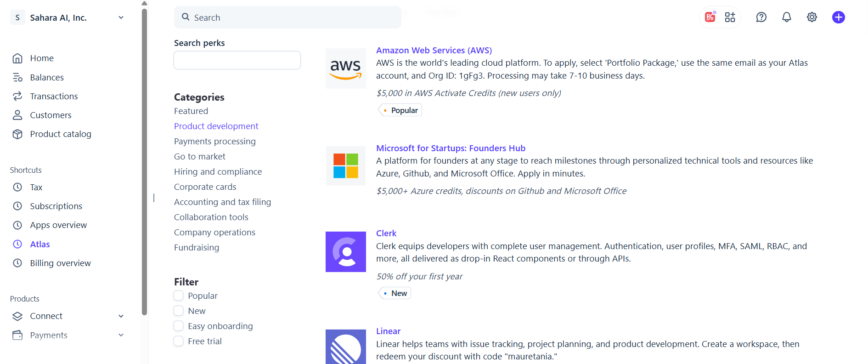Screen dimensions: 868x364
Task: Select the Featured category
Action: (191, 111)
